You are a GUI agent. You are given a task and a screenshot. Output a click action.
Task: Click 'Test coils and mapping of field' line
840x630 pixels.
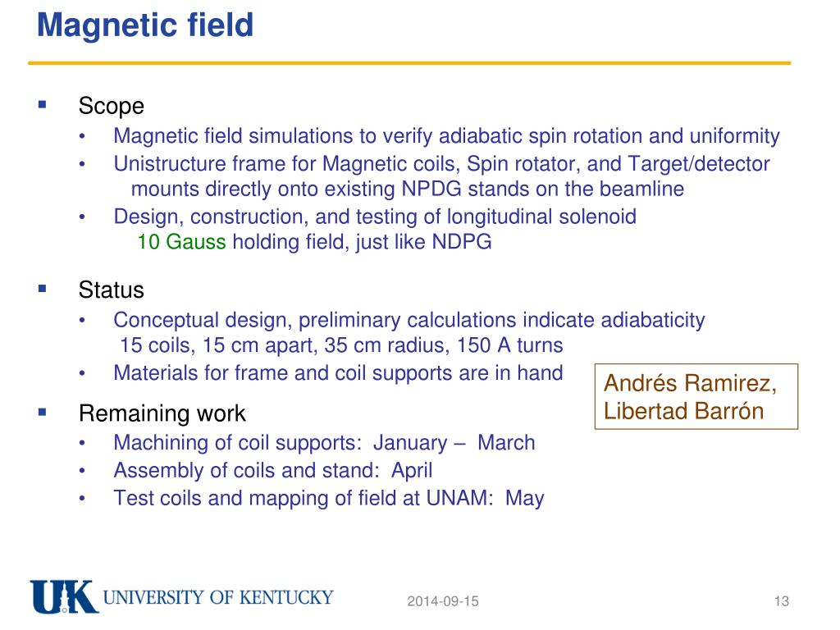(328, 498)
